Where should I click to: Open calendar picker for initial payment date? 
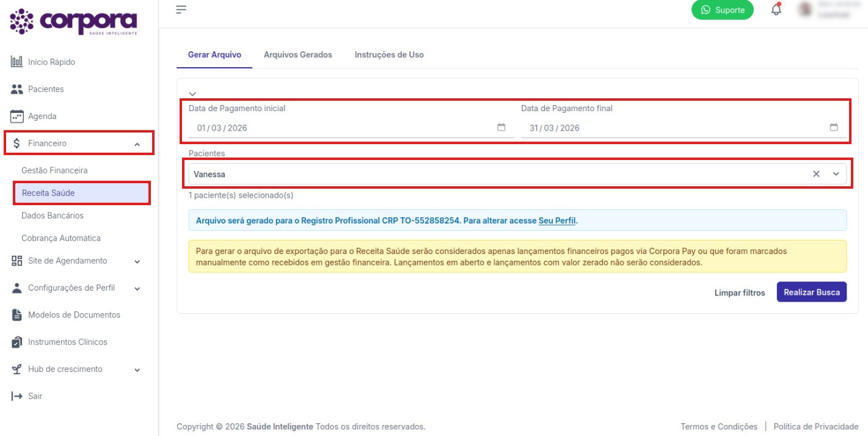[x=501, y=128]
